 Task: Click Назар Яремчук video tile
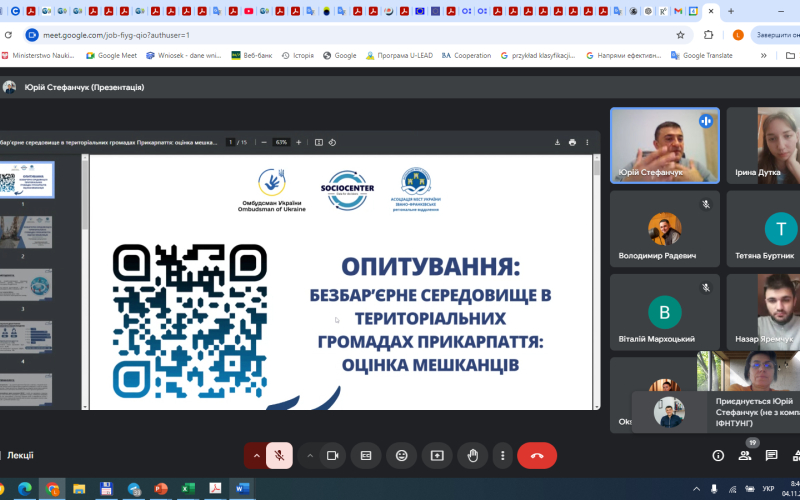coord(763,312)
